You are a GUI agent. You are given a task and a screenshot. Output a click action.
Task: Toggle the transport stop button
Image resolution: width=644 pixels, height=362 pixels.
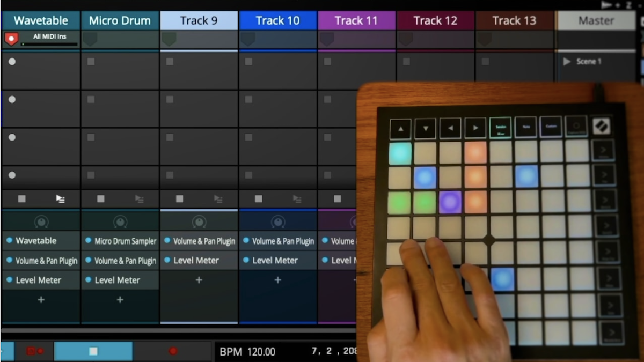point(93,351)
